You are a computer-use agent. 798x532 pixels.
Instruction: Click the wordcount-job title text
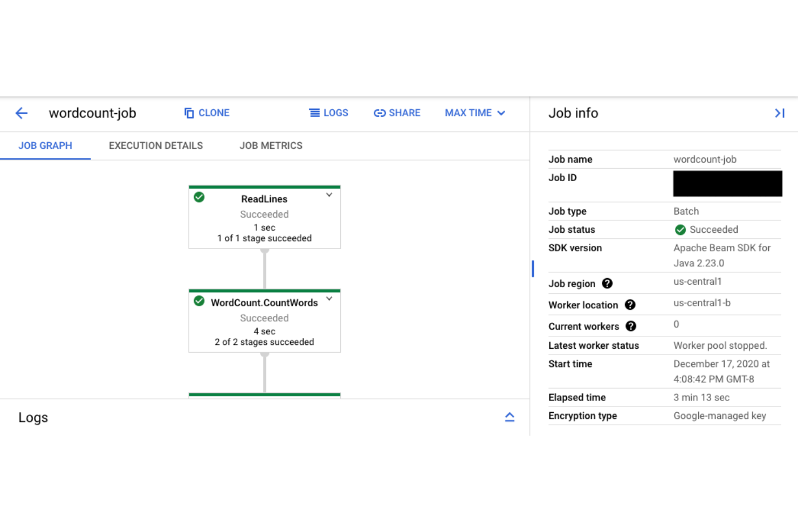coord(92,113)
